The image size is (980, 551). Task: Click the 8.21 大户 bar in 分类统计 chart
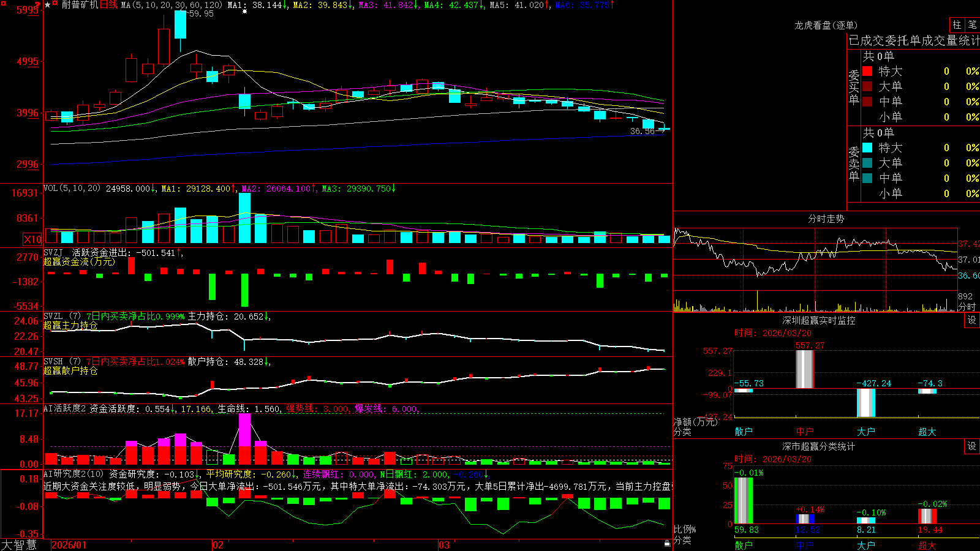pos(866,521)
